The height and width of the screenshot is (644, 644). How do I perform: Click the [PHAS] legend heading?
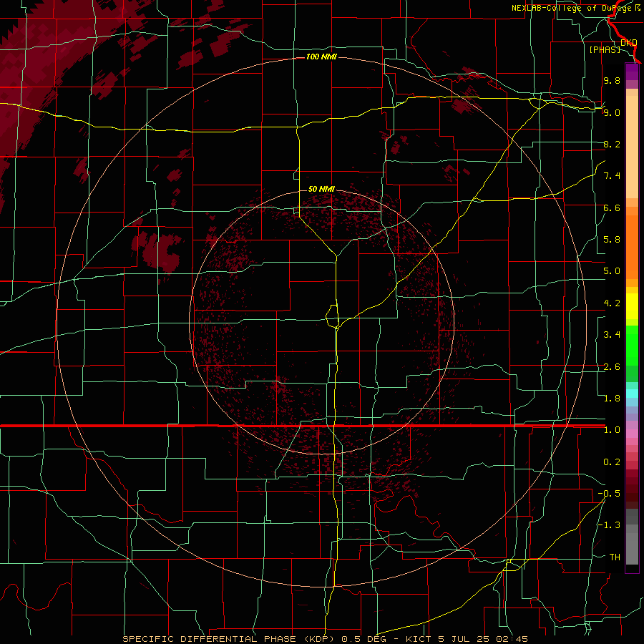[x=605, y=50]
